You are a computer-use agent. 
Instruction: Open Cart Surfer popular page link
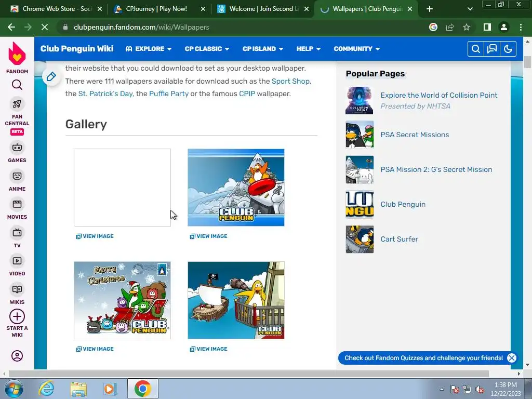pos(399,239)
